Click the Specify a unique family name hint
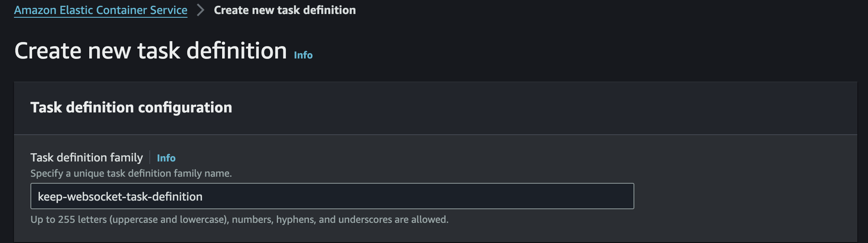Screen dimensions: 868x243 [x=131, y=173]
